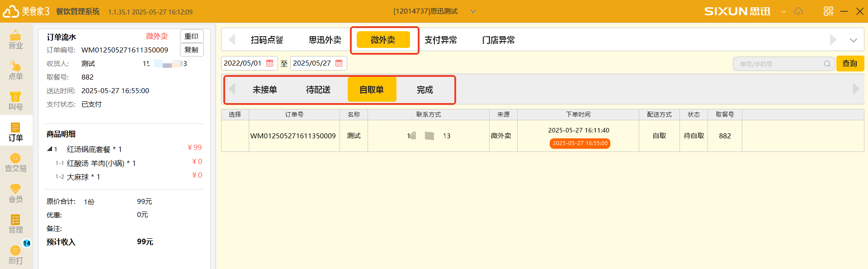Click the 取餐号 column header
This screenshot has width=868, height=269.
point(725,114)
